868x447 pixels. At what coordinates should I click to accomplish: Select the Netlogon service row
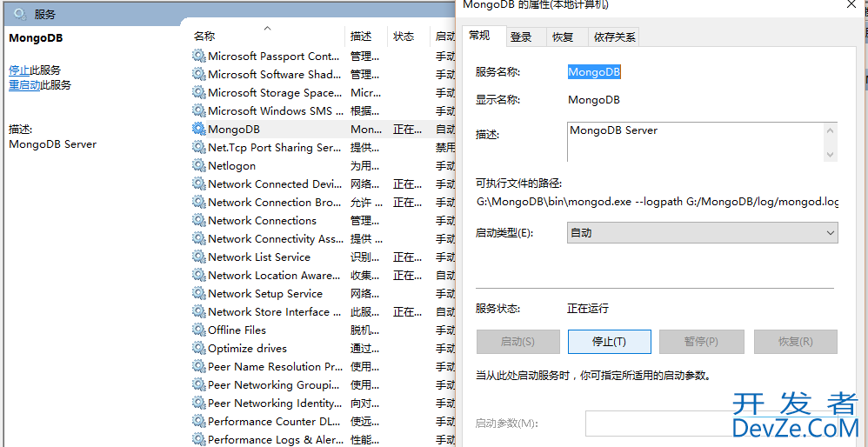pyautogui.click(x=324, y=165)
